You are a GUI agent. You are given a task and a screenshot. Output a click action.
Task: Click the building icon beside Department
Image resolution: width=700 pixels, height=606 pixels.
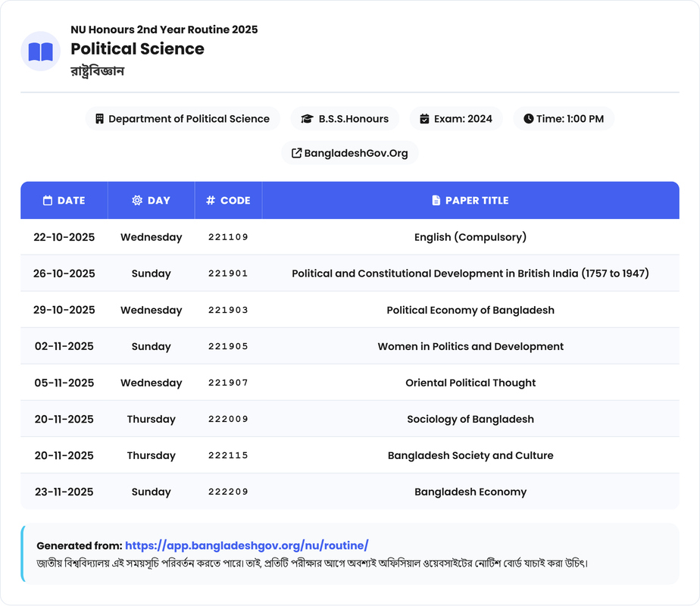tap(99, 119)
